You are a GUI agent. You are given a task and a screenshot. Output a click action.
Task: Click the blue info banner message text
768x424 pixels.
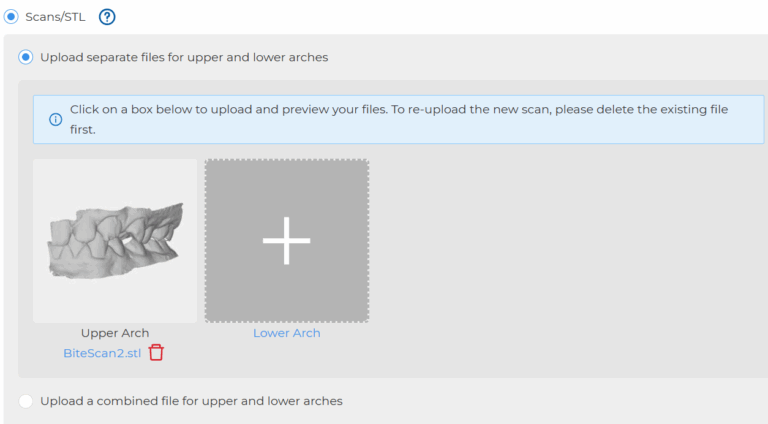[399, 119]
